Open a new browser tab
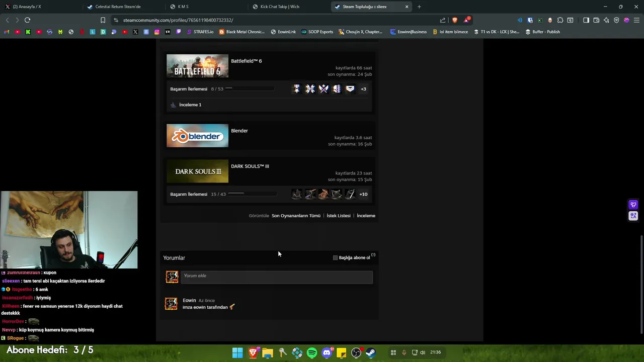 [419, 7]
